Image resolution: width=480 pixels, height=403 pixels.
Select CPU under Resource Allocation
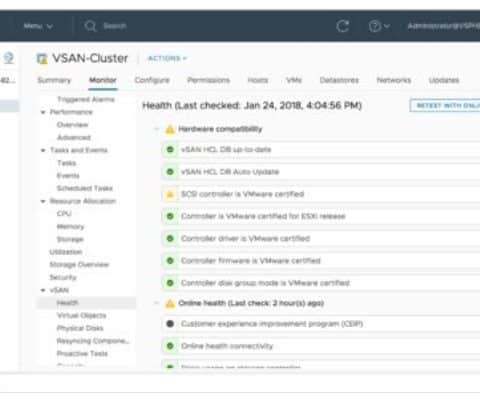[x=64, y=214]
